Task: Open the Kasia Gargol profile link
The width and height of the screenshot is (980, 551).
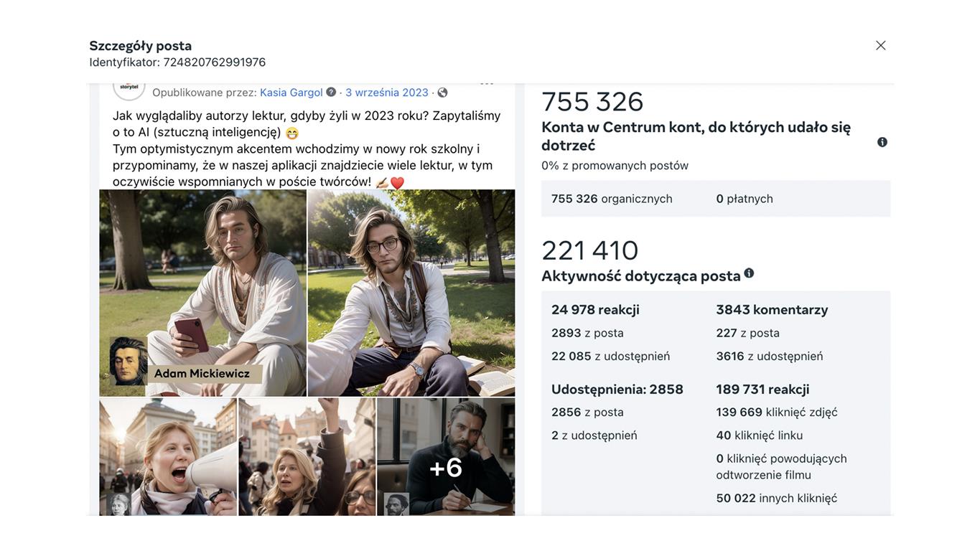Action: (291, 93)
